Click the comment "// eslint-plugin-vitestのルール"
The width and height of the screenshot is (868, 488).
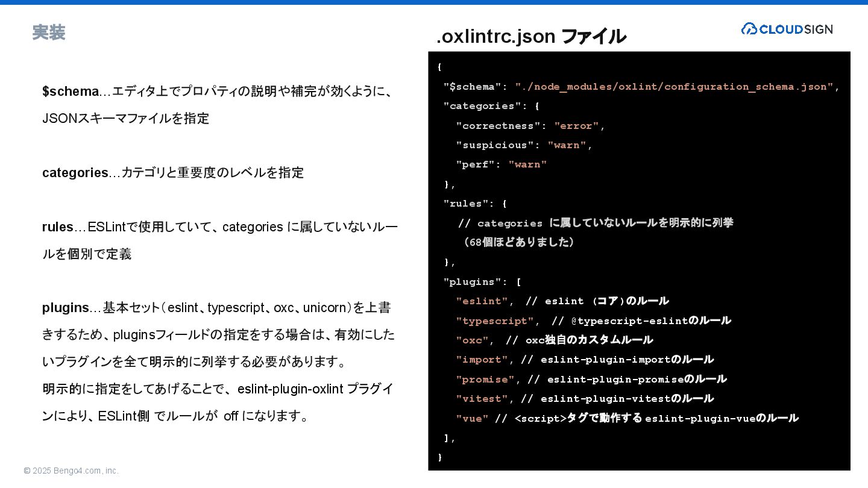tap(617, 398)
